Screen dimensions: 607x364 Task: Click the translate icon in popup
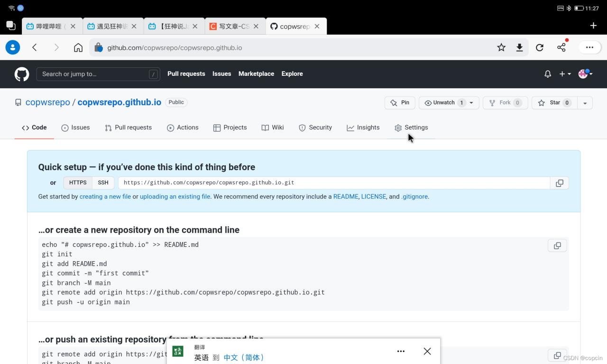point(178,351)
